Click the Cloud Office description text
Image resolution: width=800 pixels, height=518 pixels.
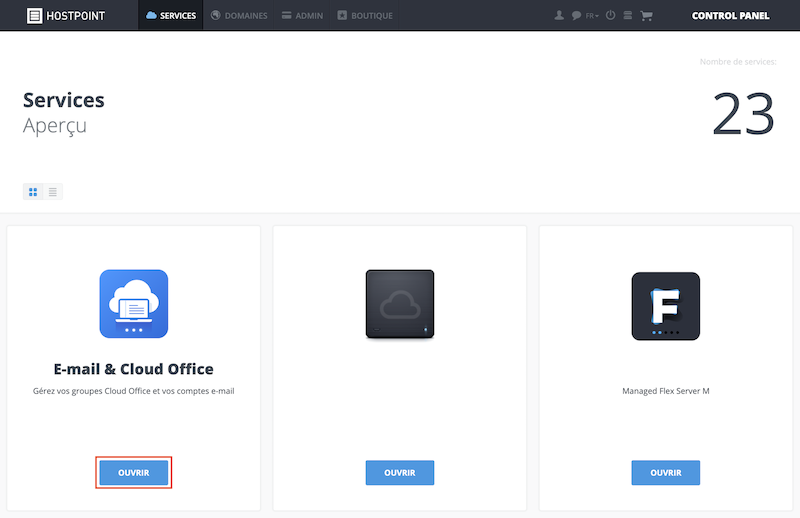tap(134, 391)
